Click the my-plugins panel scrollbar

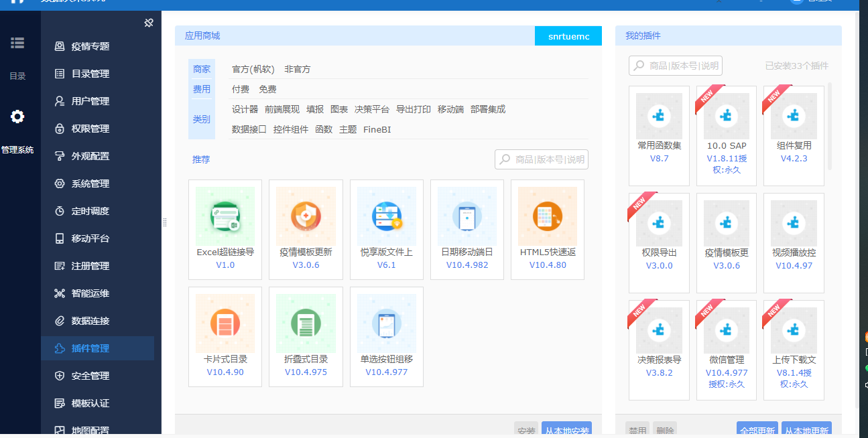[x=830, y=126]
